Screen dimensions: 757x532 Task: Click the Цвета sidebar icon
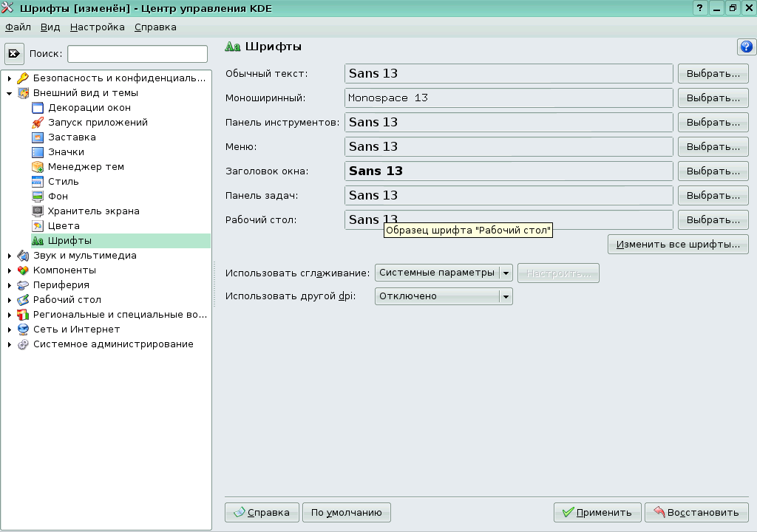[x=38, y=225]
